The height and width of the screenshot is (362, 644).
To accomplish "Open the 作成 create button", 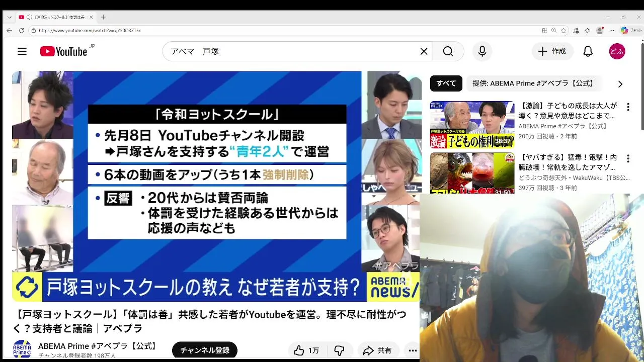I will point(552,51).
